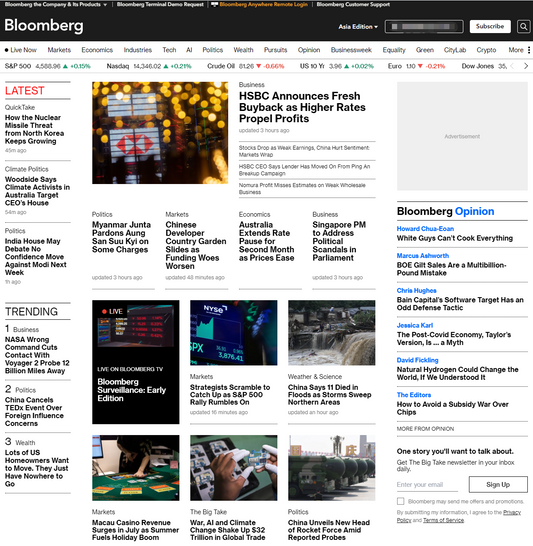This screenshot has height=546, width=533.
Task: Open Bloomberg Anywhere Remote Login
Action: [260, 5]
